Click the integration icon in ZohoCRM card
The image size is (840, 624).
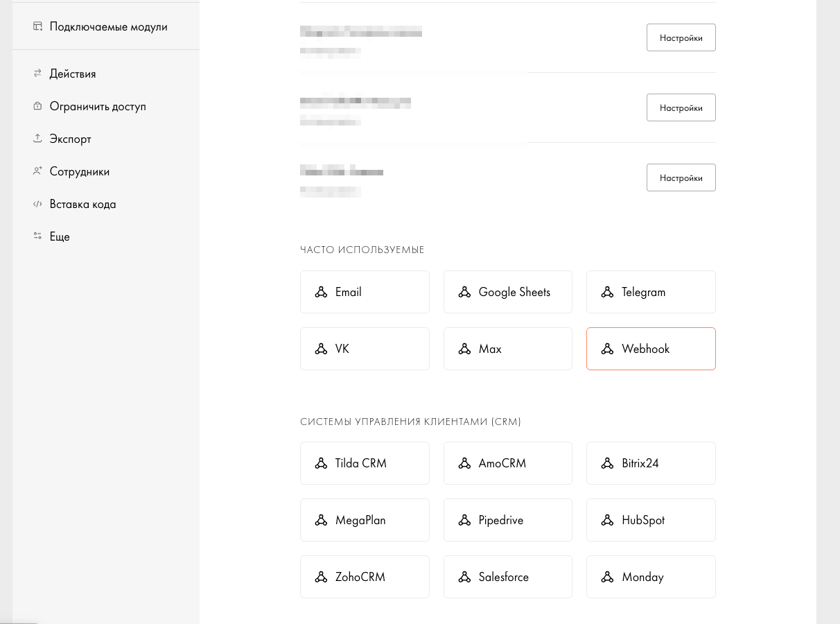[x=321, y=577]
